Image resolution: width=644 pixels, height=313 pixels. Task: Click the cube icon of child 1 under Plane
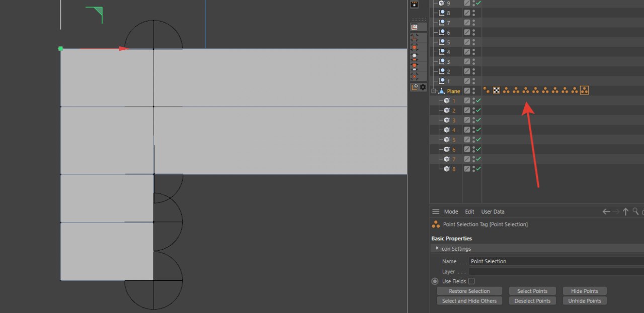447,100
